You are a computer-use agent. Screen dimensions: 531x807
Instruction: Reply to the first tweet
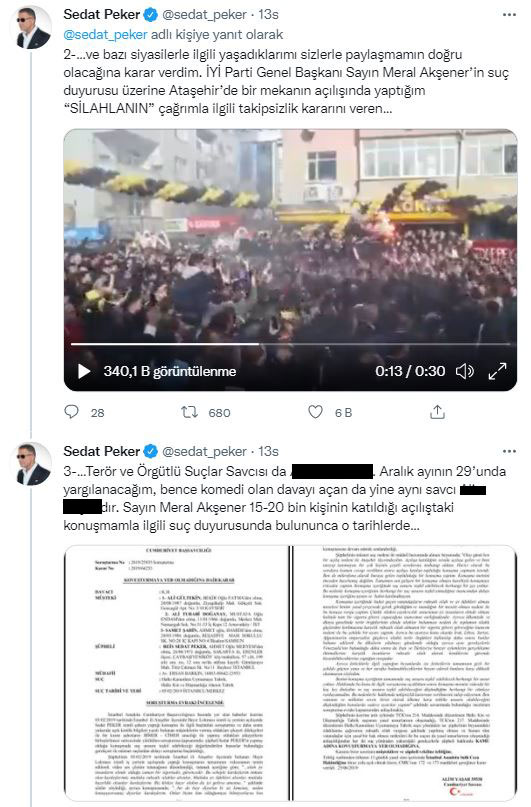click(72, 412)
